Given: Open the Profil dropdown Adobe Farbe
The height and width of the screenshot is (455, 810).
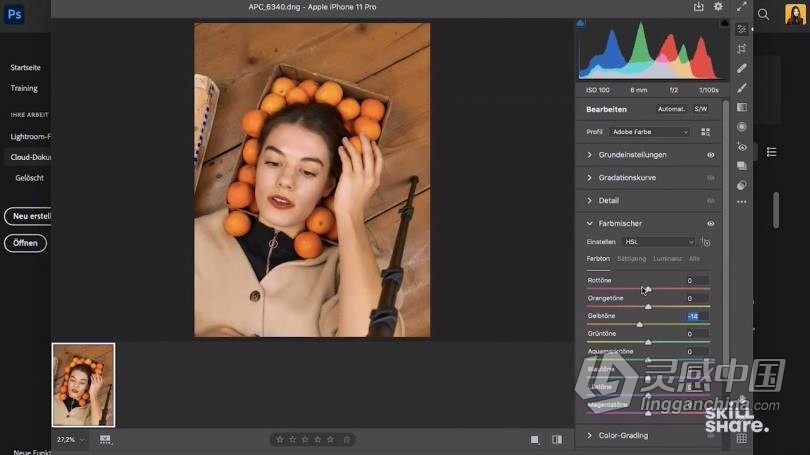Looking at the screenshot, I should pos(650,132).
